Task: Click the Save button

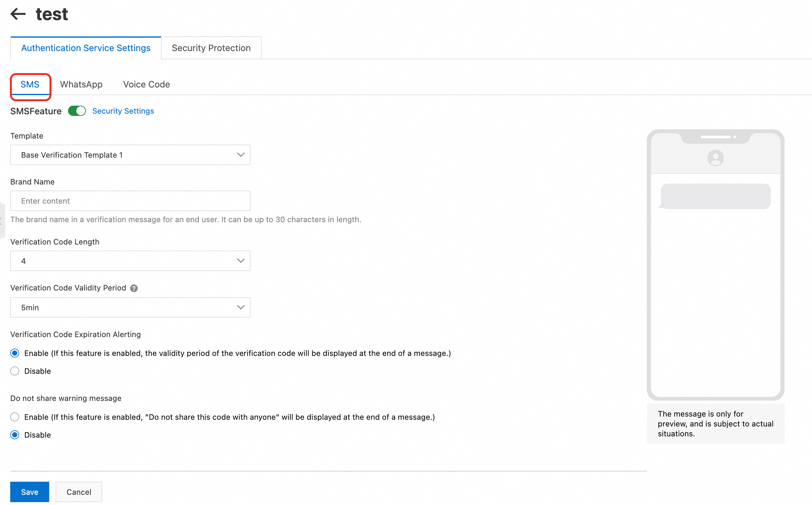Action: 29,492
